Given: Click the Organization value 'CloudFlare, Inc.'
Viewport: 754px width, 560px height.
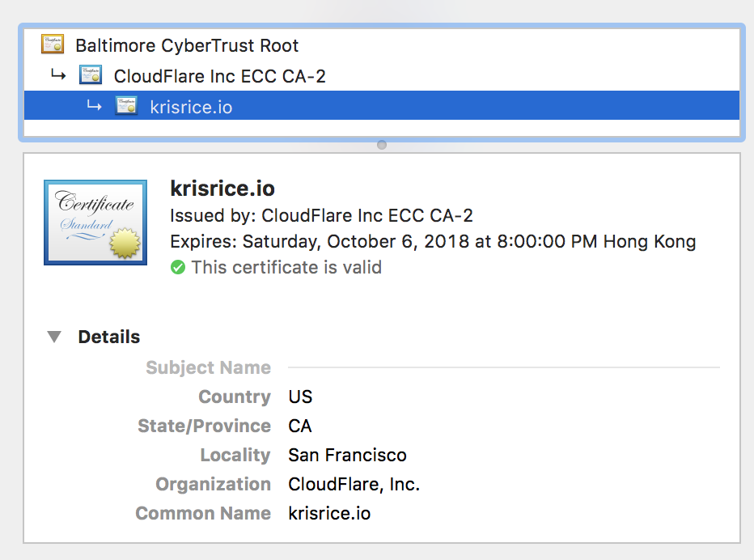Looking at the screenshot, I should pos(354,485).
